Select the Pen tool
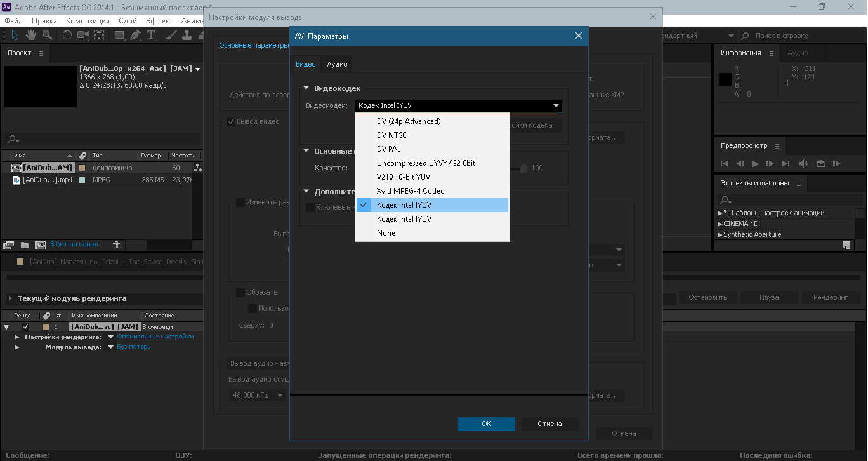This screenshot has width=868, height=461. [135, 36]
